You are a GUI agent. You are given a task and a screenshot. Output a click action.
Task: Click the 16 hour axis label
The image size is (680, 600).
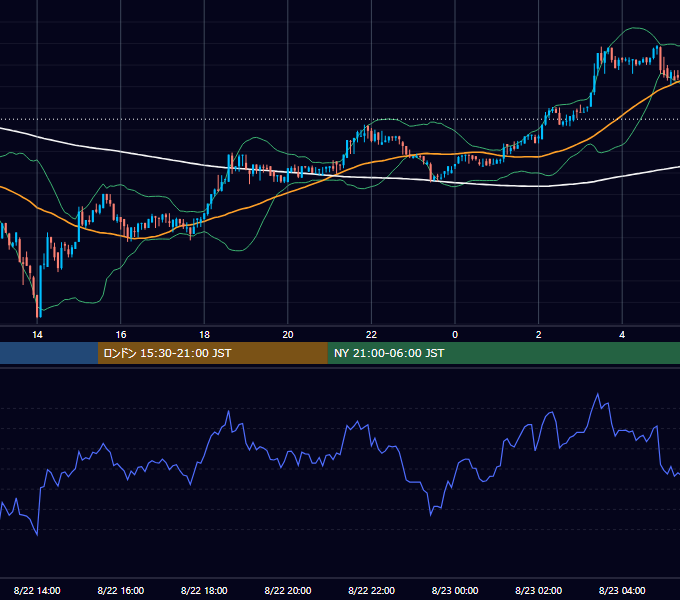click(x=121, y=335)
